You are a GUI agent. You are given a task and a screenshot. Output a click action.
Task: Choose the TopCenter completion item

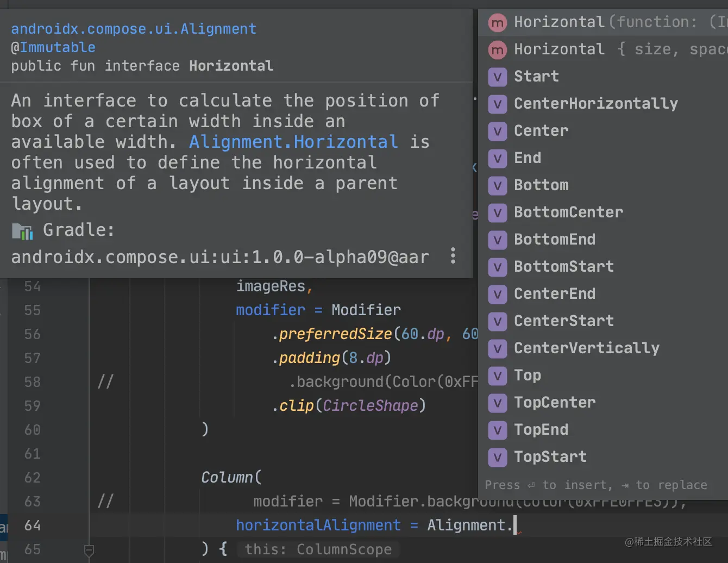[555, 403]
